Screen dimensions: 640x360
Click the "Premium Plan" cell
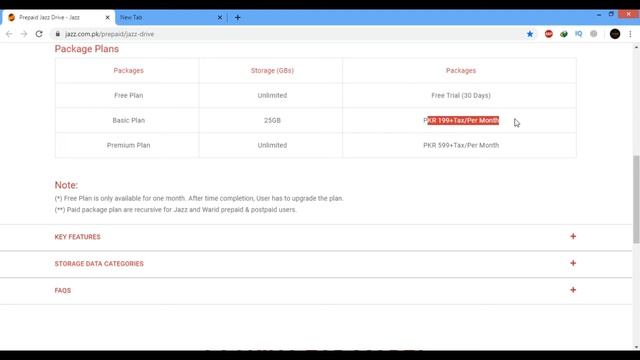tap(128, 145)
